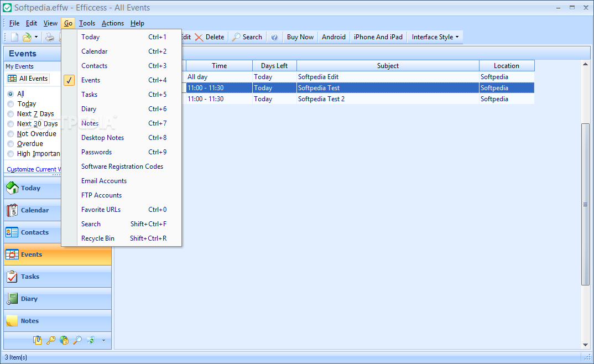
Task: Choose Software Registration Codes menu item
Action: pyautogui.click(x=122, y=167)
